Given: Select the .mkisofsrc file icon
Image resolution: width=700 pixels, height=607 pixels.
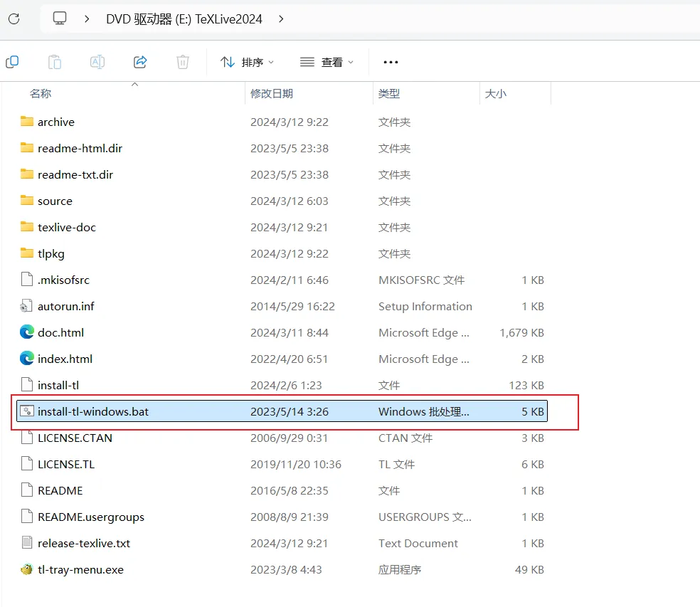Looking at the screenshot, I should pyautogui.click(x=27, y=279).
